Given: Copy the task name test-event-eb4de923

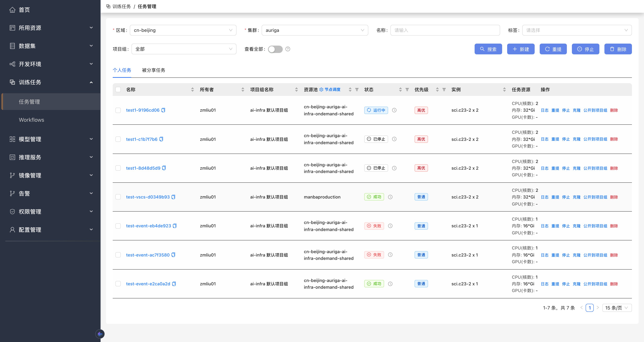Looking at the screenshot, I should (175, 226).
